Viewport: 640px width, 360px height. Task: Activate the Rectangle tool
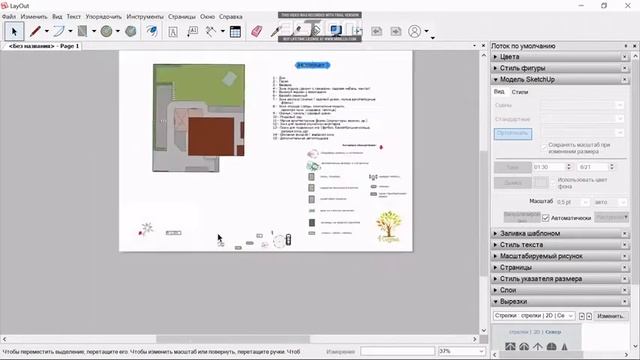[x=82, y=31]
